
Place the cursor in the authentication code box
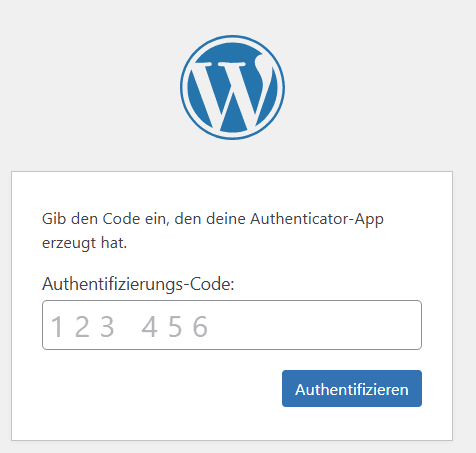coord(232,325)
